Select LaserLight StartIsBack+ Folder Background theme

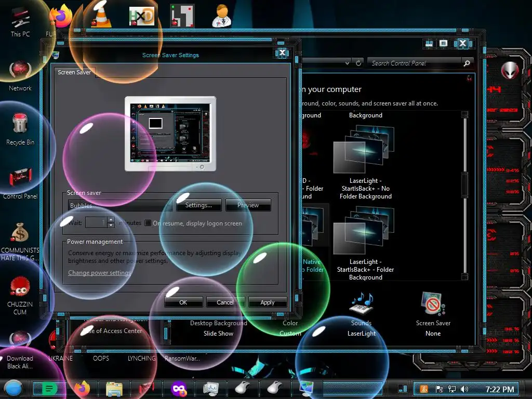pyautogui.click(x=365, y=244)
